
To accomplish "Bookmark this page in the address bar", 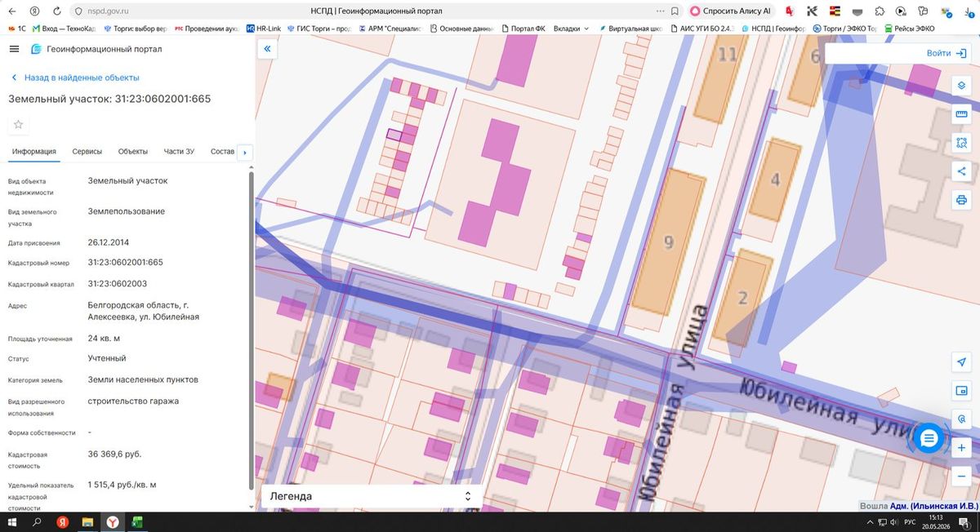I will tap(675, 11).
